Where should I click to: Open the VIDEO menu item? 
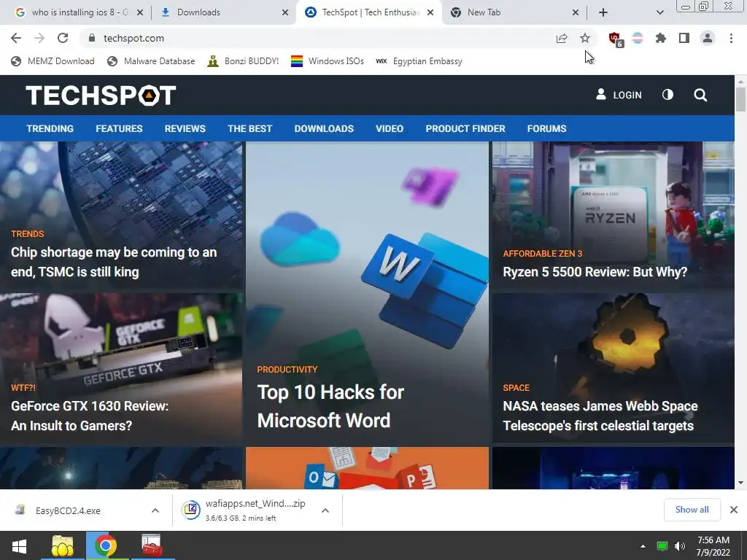pyautogui.click(x=390, y=128)
